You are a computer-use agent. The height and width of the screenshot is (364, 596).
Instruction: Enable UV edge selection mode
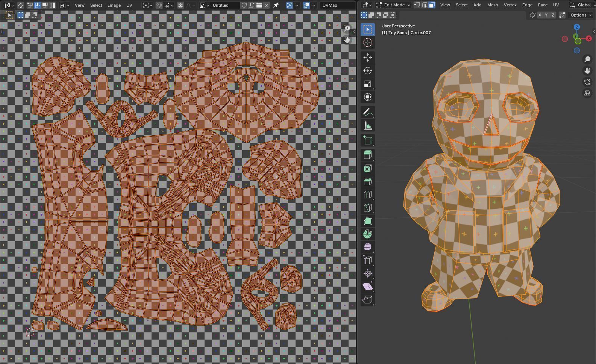point(38,5)
